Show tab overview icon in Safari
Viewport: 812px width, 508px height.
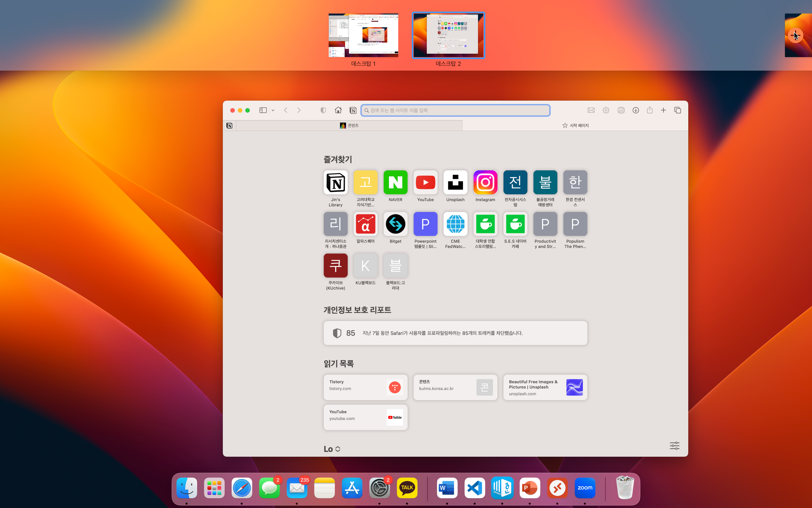pyautogui.click(x=678, y=110)
